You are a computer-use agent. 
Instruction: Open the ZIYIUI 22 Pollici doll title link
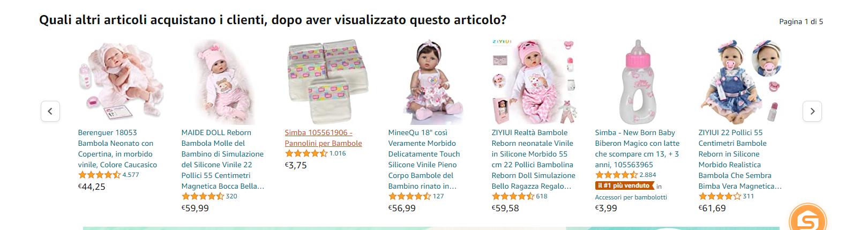tap(740, 159)
